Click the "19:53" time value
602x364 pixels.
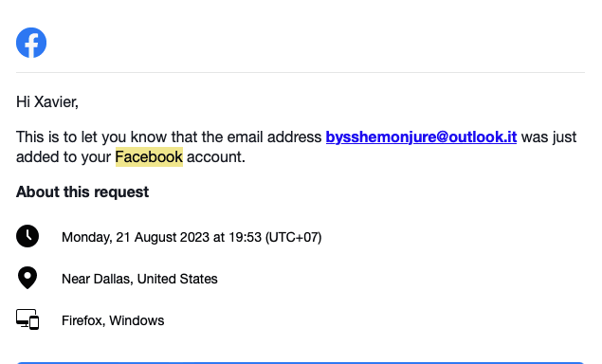[245, 237]
